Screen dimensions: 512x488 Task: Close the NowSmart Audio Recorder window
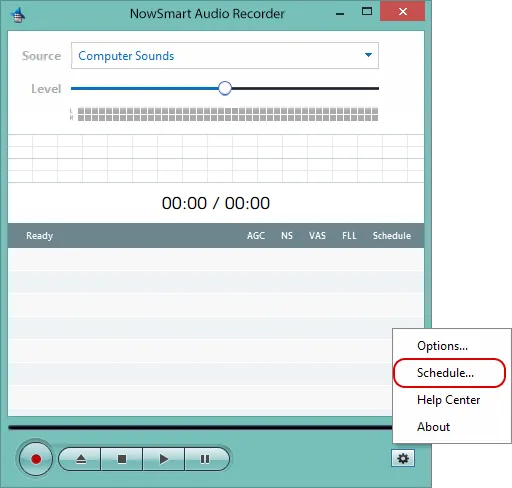[x=403, y=12]
